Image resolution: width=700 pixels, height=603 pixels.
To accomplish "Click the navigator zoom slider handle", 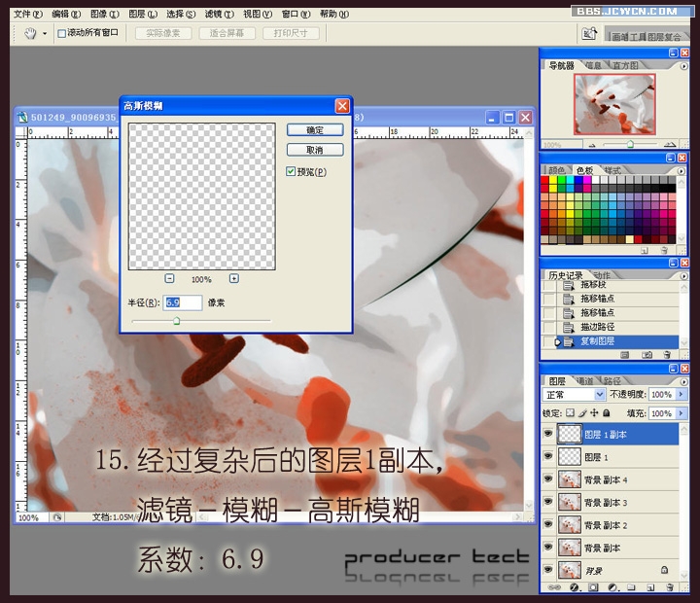I will [x=630, y=144].
